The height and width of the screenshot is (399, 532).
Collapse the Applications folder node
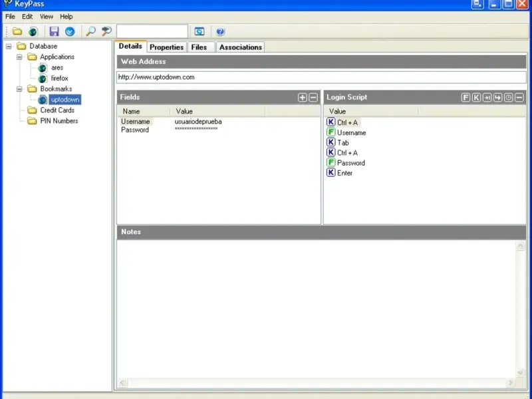click(19, 57)
